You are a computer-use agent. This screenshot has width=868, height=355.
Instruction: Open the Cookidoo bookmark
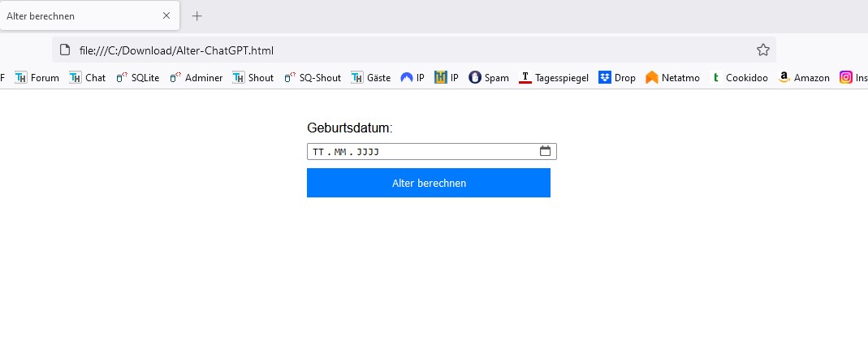[x=739, y=78]
